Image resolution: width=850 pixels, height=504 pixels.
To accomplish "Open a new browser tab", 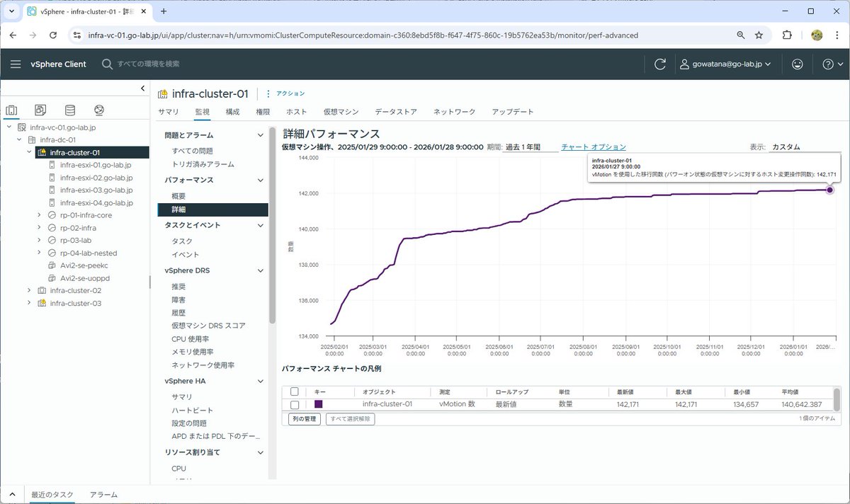I will pyautogui.click(x=164, y=11).
